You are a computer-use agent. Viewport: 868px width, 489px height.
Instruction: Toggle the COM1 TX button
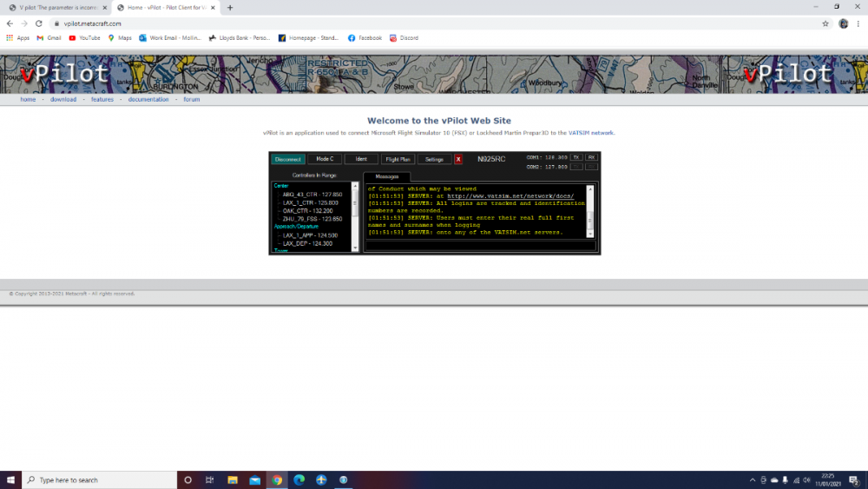(576, 157)
